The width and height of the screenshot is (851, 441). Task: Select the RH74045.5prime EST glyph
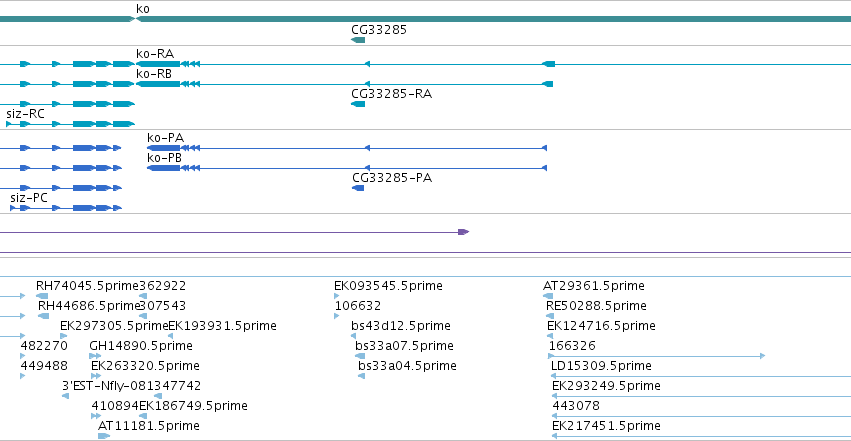(42, 296)
